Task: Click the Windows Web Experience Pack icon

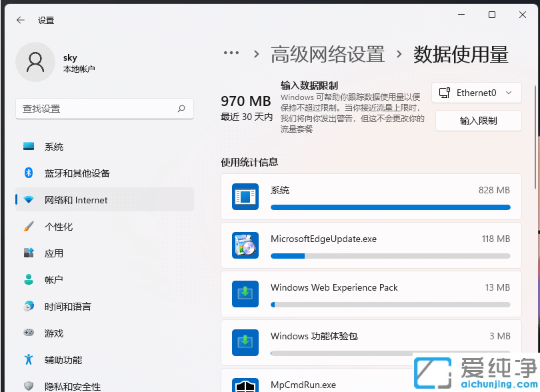Action: tap(245, 293)
